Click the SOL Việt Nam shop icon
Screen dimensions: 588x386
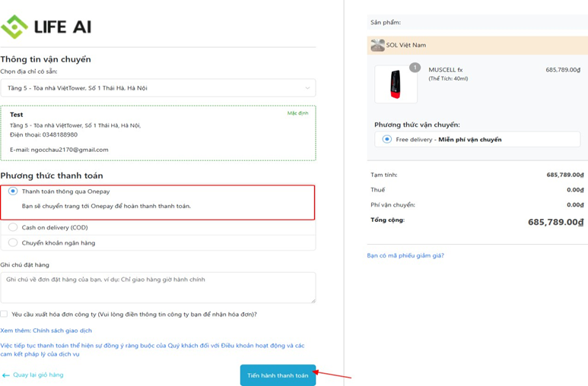point(377,46)
